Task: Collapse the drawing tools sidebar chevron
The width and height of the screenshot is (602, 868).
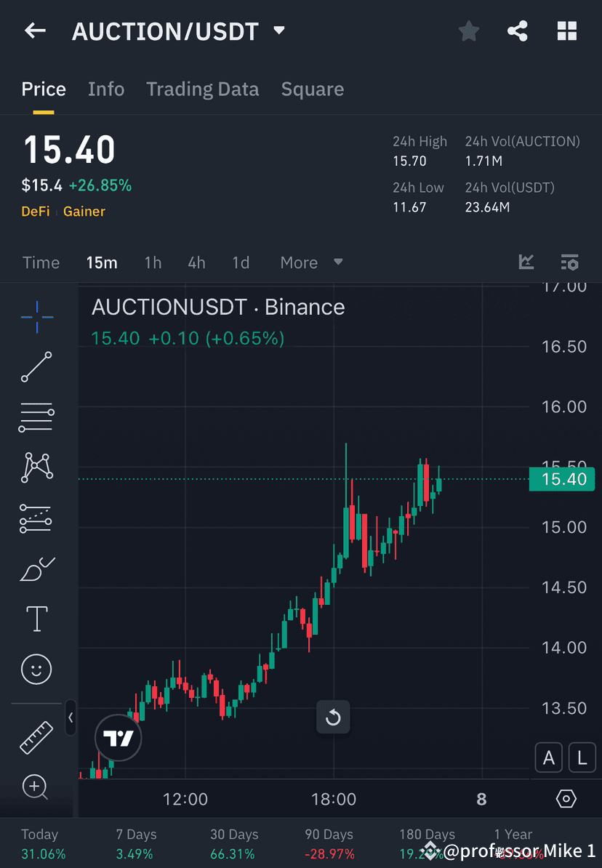Action: click(x=71, y=718)
